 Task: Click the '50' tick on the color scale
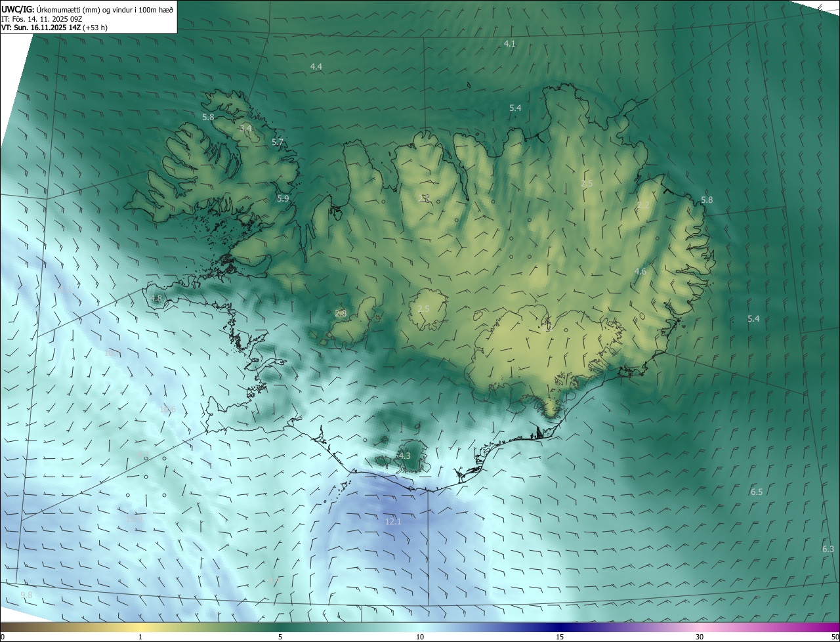[835, 637]
